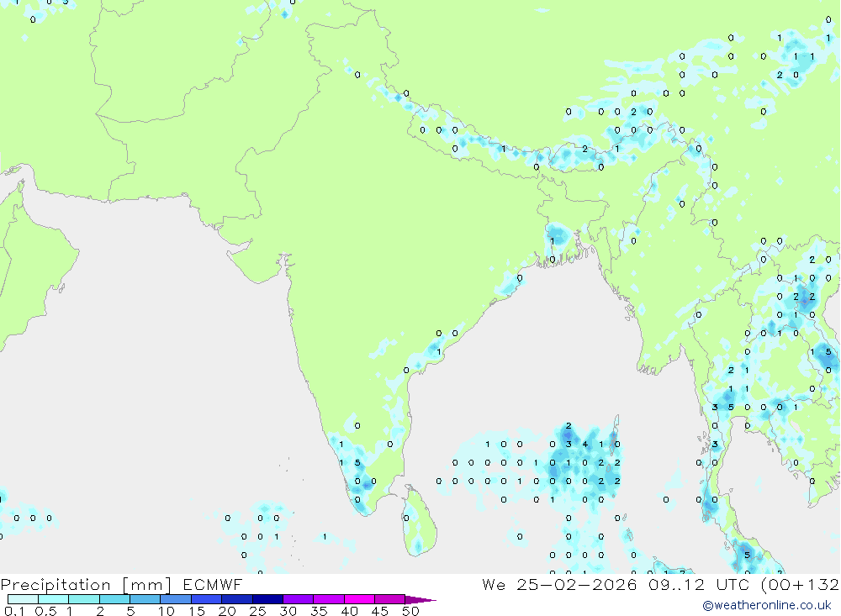The width and height of the screenshot is (841, 616).
Task: Pick the 25–30 mm navy legend swatch
Action: tap(267, 599)
